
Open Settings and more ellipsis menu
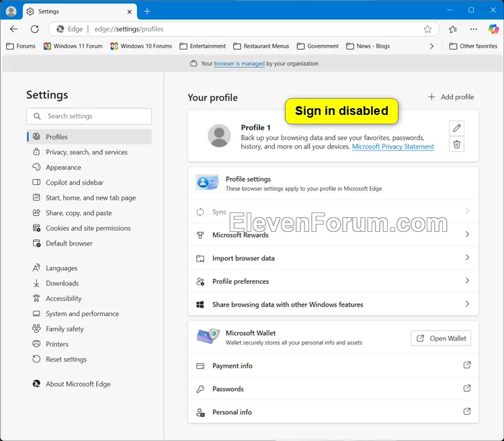tap(474, 30)
